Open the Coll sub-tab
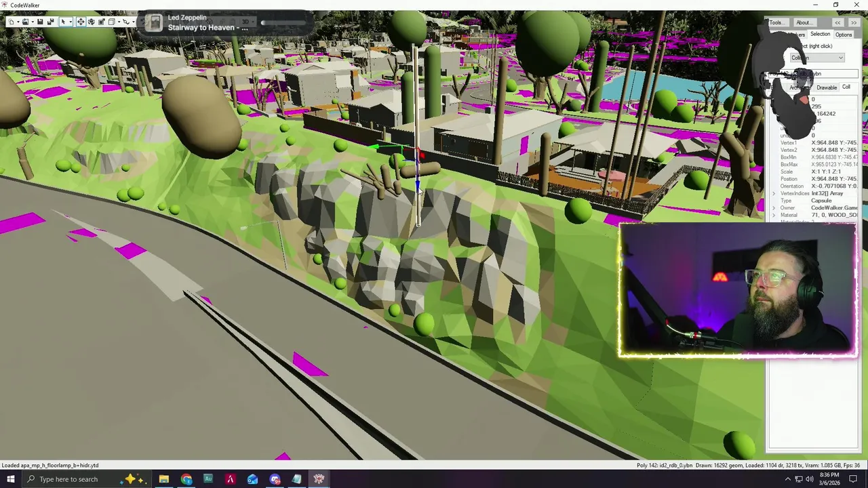The width and height of the screenshot is (868, 488). tap(846, 87)
